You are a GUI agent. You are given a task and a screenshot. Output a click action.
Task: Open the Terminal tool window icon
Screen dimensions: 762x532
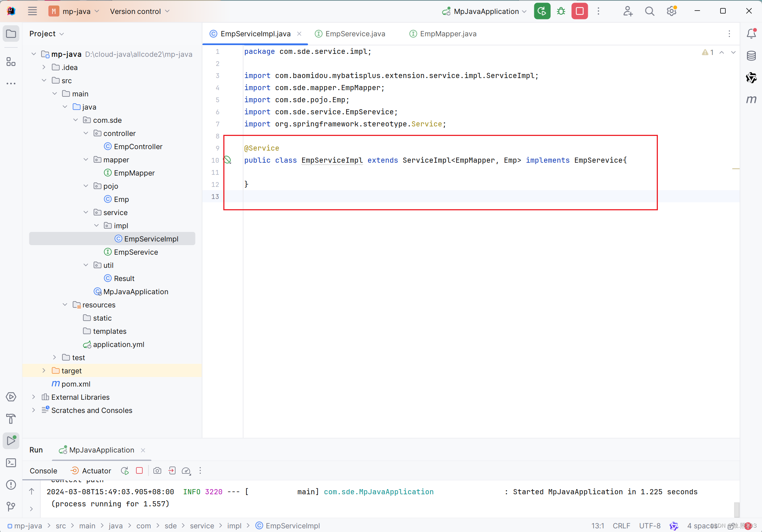pyautogui.click(x=11, y=463)
